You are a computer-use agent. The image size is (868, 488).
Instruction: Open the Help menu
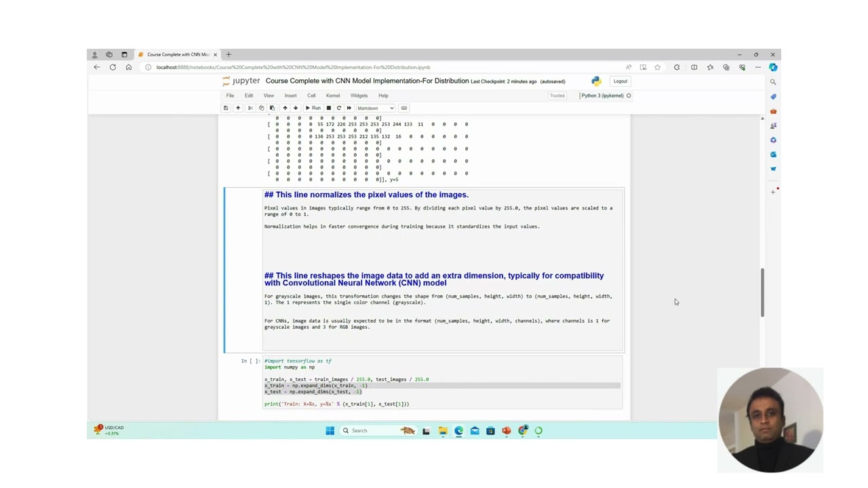tap(383, 96)
